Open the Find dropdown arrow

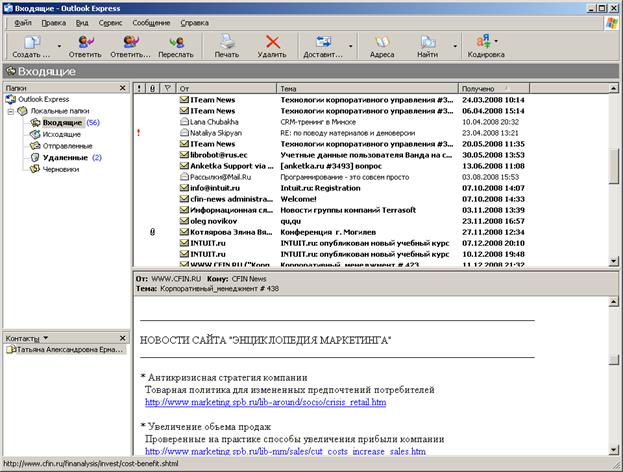(455, 46)
